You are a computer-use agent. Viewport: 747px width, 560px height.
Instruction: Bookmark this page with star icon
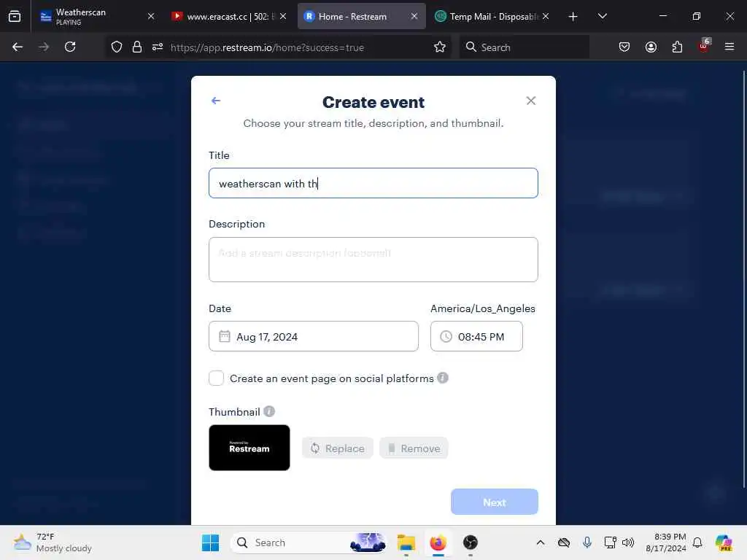[440, 47]
